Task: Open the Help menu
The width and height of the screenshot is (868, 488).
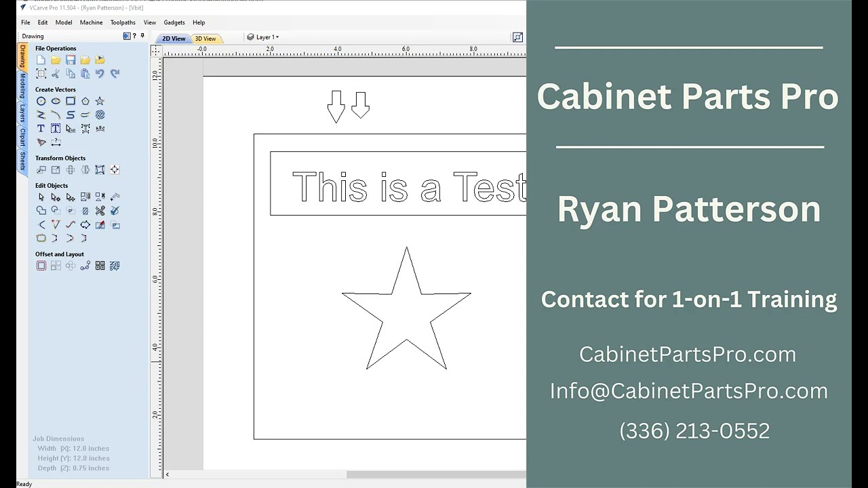Action: [199, 22]
